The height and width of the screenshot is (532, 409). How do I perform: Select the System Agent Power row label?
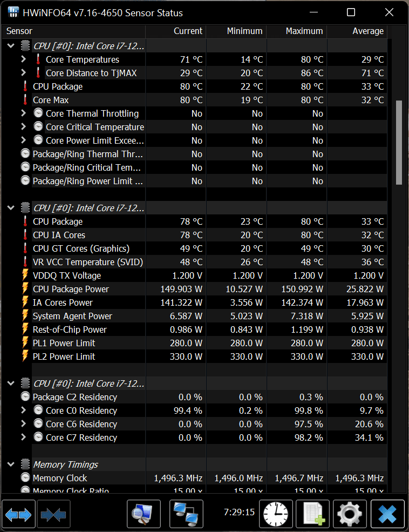click(x=72, y=316)
